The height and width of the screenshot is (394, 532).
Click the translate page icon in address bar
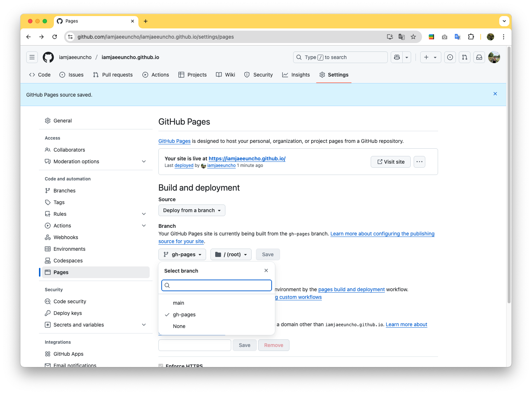(402, 37)
